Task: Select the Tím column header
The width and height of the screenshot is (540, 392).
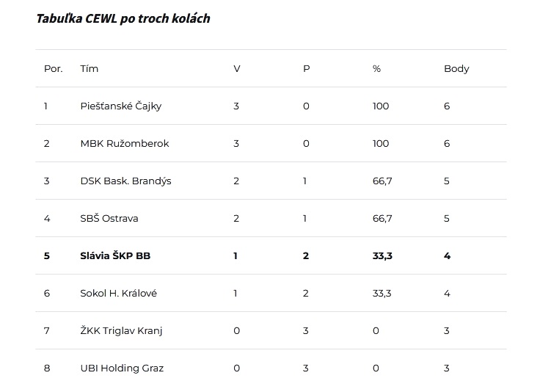Action: pos(90,68)
